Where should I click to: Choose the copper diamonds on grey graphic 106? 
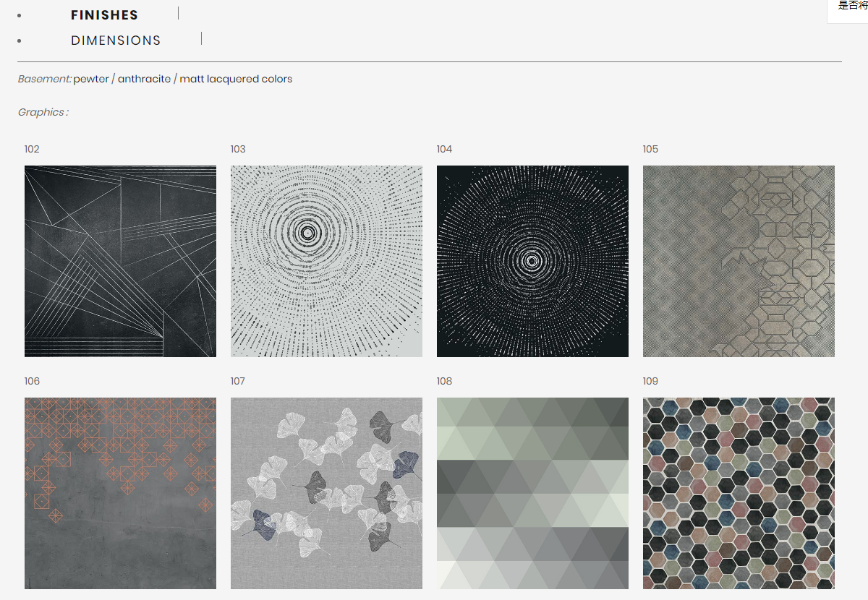click(x=120, y=493)
